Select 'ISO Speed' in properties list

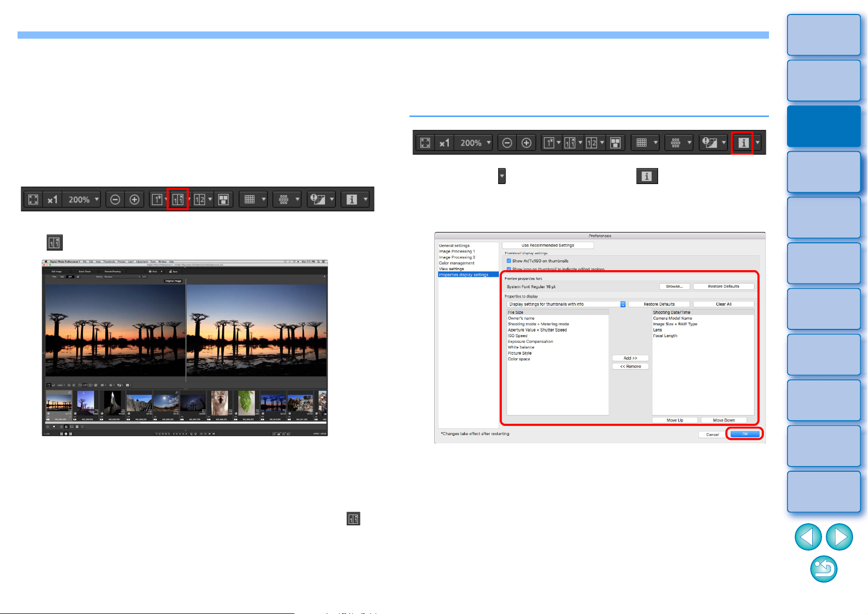pos(517,336)
